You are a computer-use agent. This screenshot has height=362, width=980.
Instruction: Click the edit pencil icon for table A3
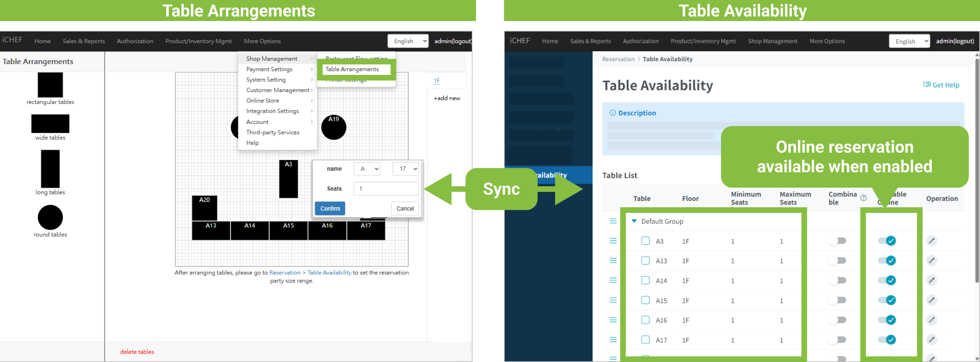pos(931,241)
